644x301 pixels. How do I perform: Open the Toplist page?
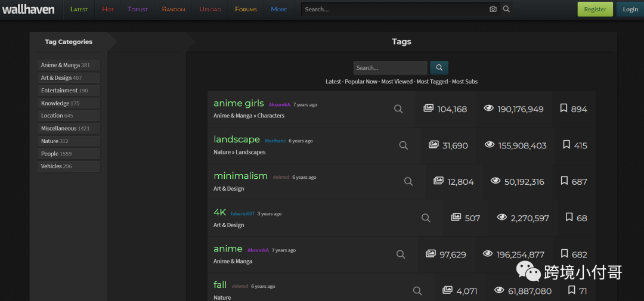tap(138, 9)
